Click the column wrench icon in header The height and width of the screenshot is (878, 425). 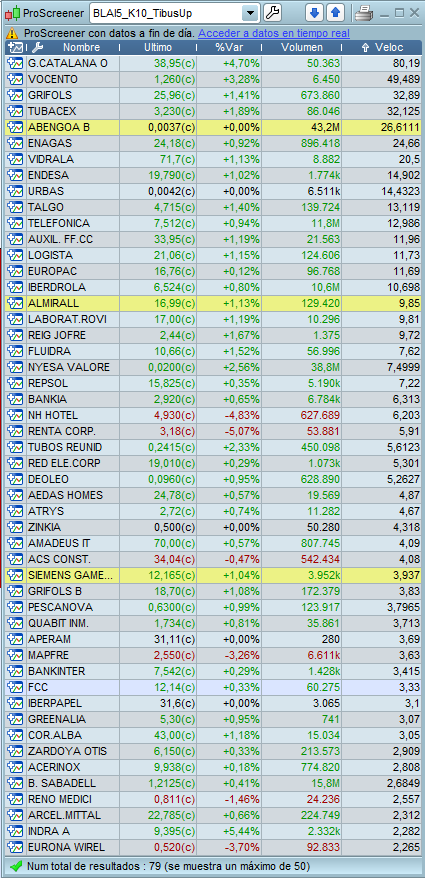pyautogui.click(x=37, y=48)
